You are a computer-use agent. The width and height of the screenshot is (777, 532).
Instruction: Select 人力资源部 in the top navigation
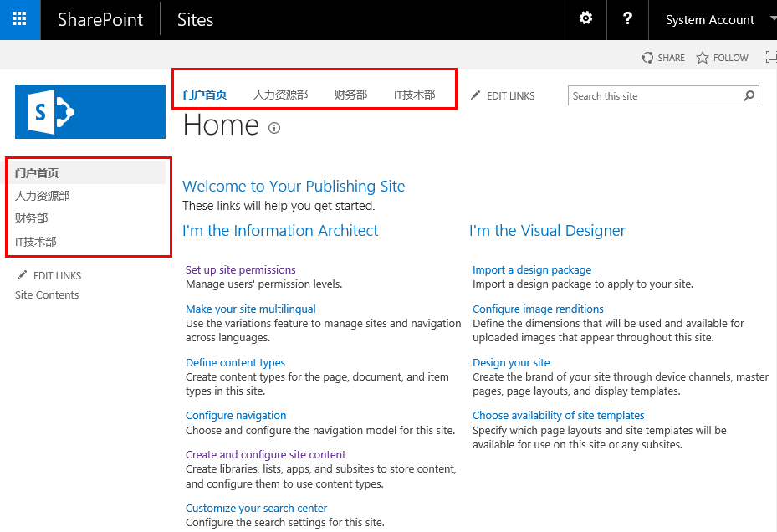tap(280, 95)
